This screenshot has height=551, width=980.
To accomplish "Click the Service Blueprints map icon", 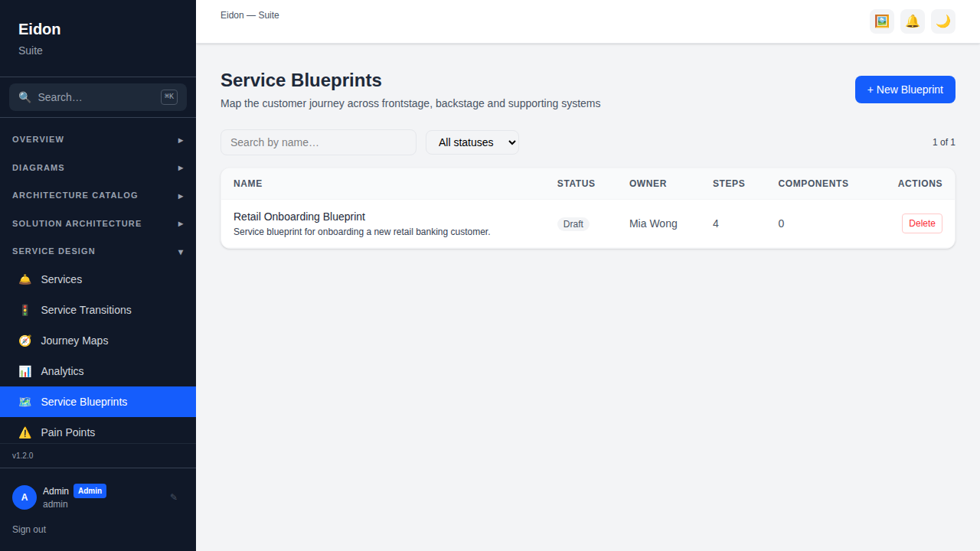I will click(x=25, y=402).
